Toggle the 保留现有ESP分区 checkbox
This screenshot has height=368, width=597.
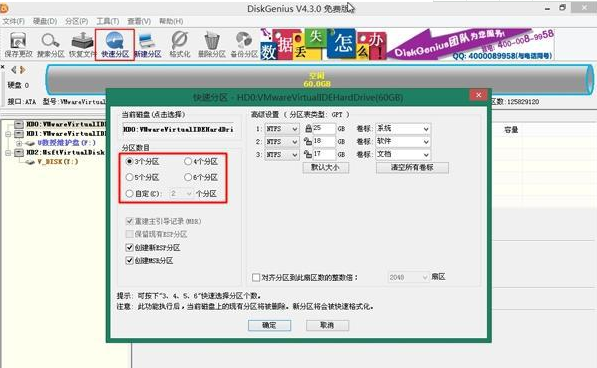click(x=129, y=234)
